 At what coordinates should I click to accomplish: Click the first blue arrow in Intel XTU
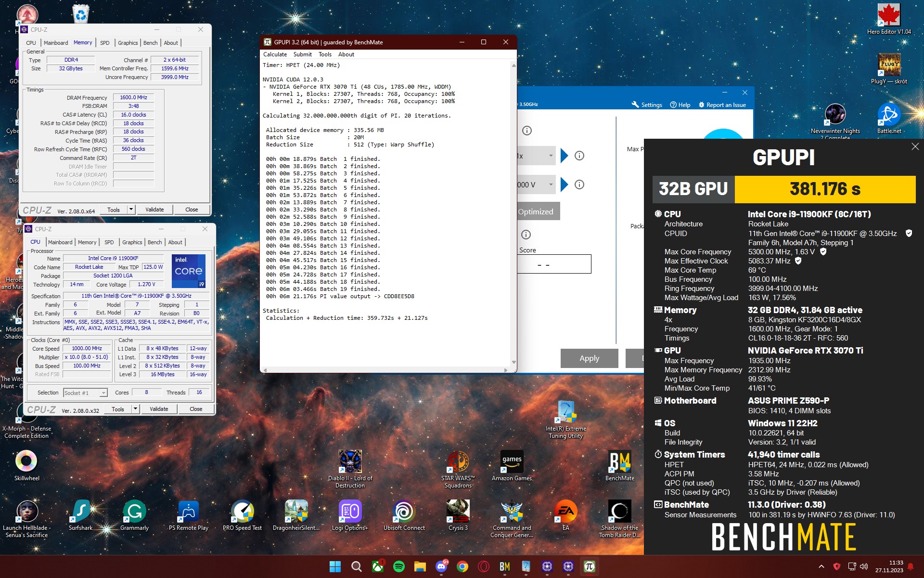click(565, 156)
